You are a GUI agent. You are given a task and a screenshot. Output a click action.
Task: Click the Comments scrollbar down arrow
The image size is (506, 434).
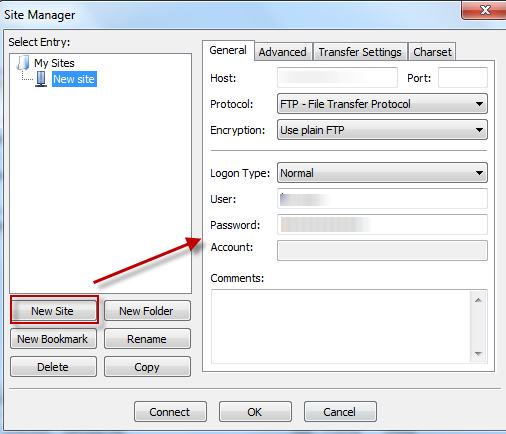478,354
